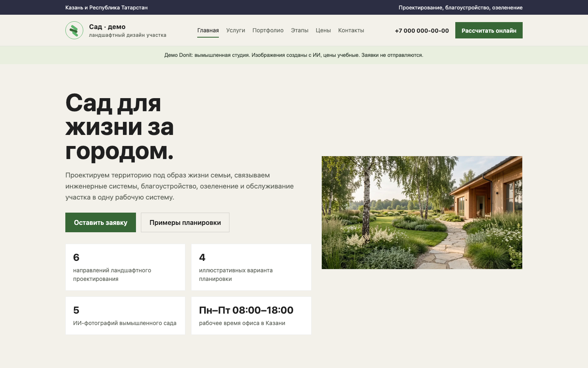Click the ландшафтный дизайн участка tagline
Viewport: 588px width, 368px height.
pyautogui.click(x=127, y=35)
